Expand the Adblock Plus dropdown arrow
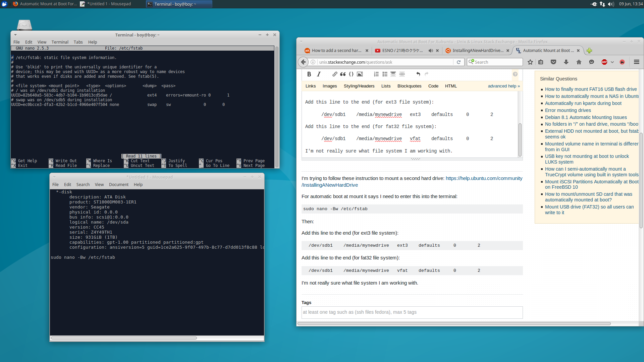 click(612, 62)
